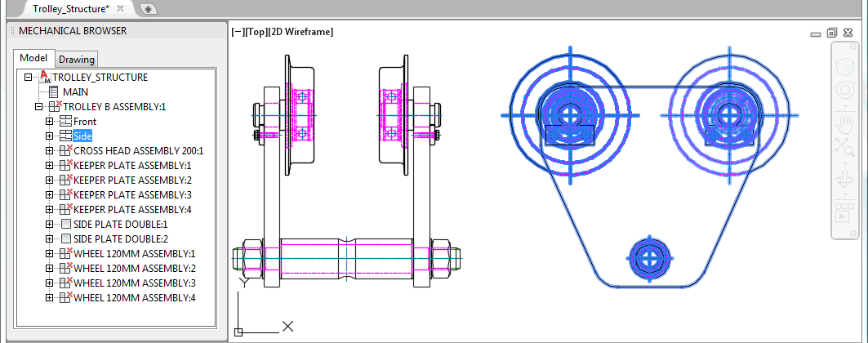
Task: Expand WHEEL 120MM ASSEMBLY:1
Action: pyautogui.click(x=49, y=254)
